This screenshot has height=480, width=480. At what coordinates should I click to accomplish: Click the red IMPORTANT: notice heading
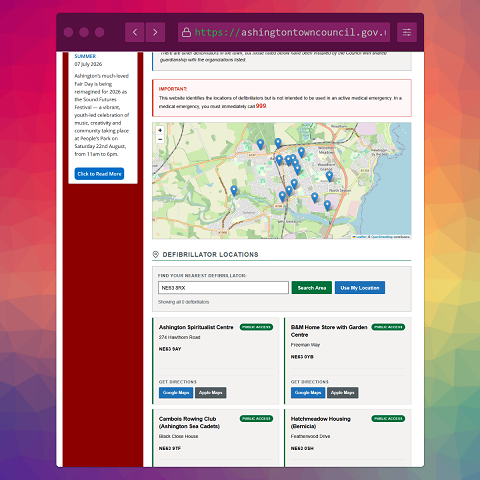coord(173,89)
